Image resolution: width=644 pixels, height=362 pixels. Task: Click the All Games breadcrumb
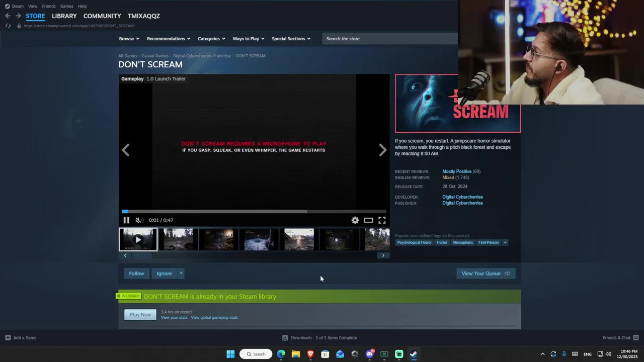pos(128,56)
